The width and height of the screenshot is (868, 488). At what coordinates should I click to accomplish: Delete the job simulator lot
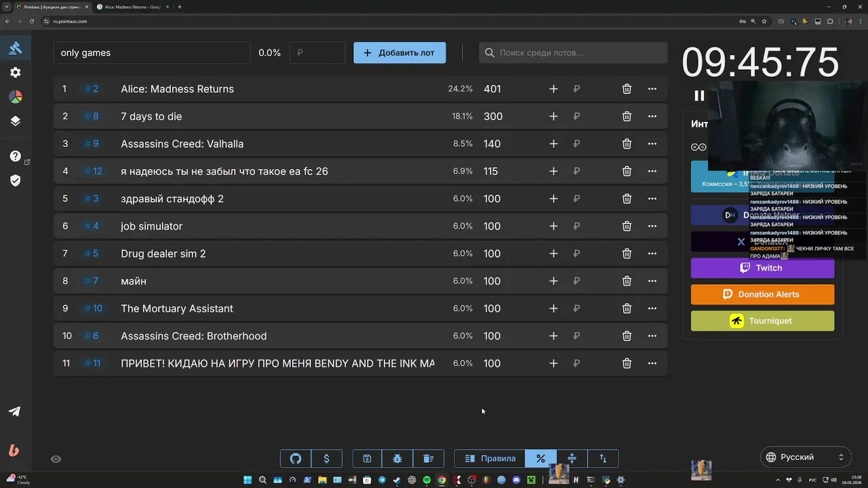[x=627, y=226]
